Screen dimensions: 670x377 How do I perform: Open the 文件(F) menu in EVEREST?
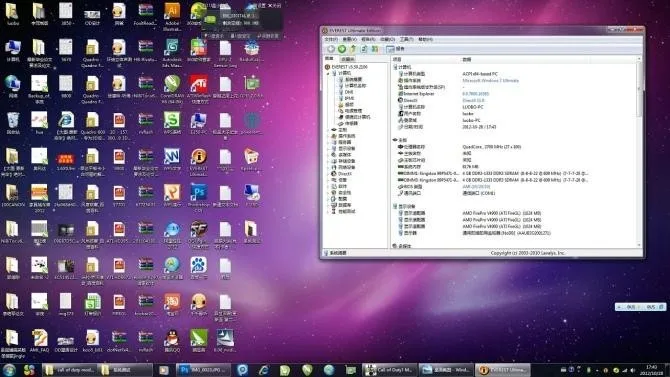(331, 39)
